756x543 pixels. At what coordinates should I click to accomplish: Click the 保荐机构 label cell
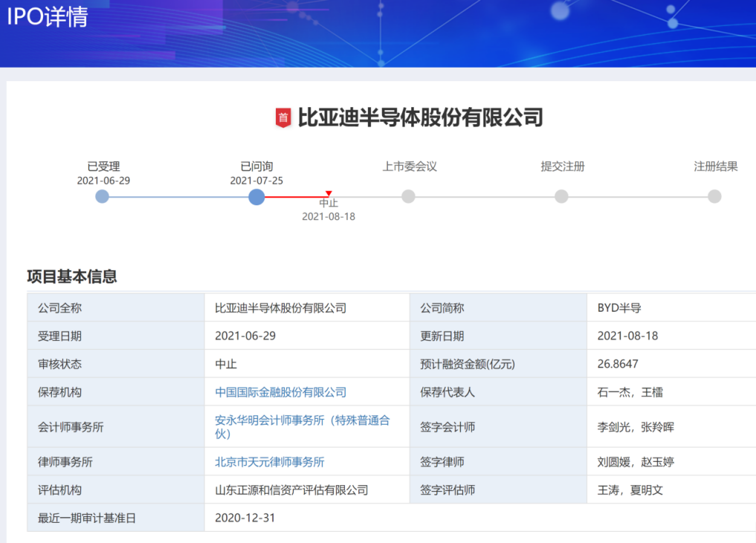[116, 391]
